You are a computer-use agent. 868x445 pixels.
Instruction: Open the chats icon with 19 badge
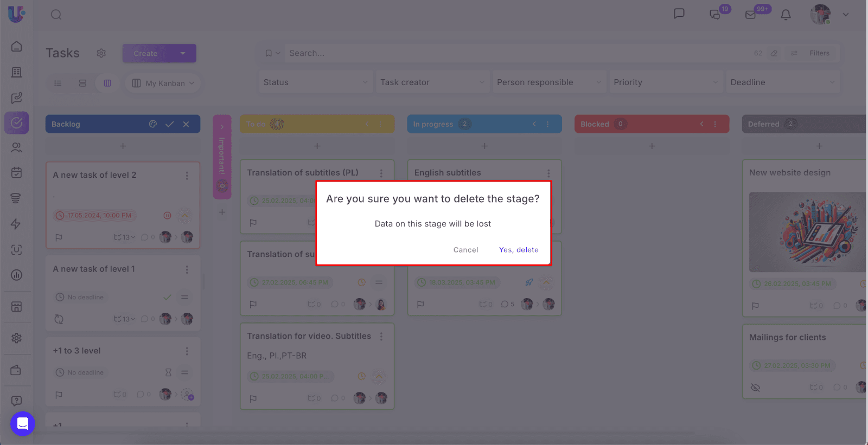pos(715,15)
